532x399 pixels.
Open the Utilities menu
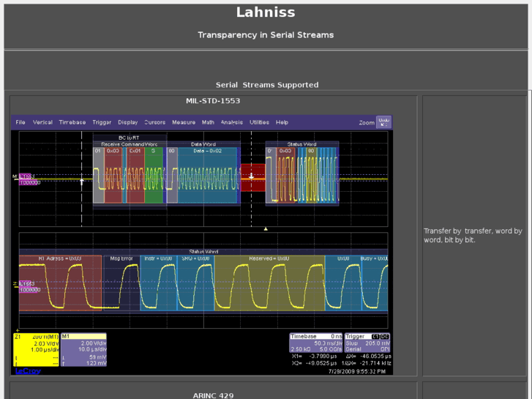(259, 122)
